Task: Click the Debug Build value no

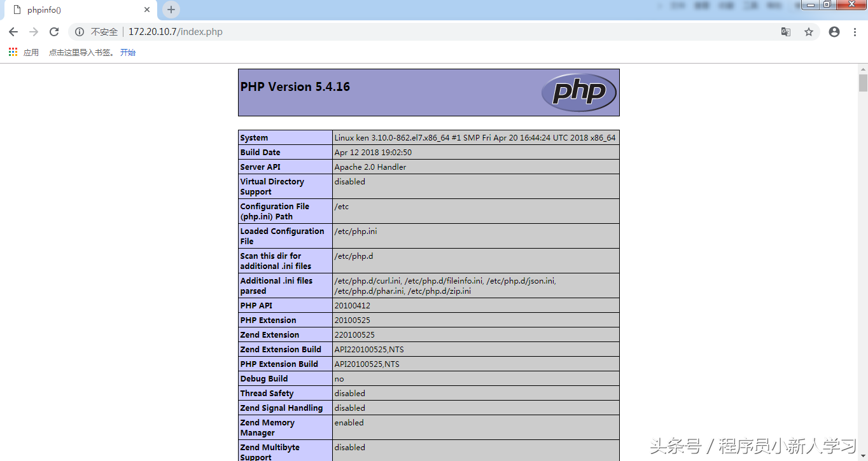Action: (339, 379)
